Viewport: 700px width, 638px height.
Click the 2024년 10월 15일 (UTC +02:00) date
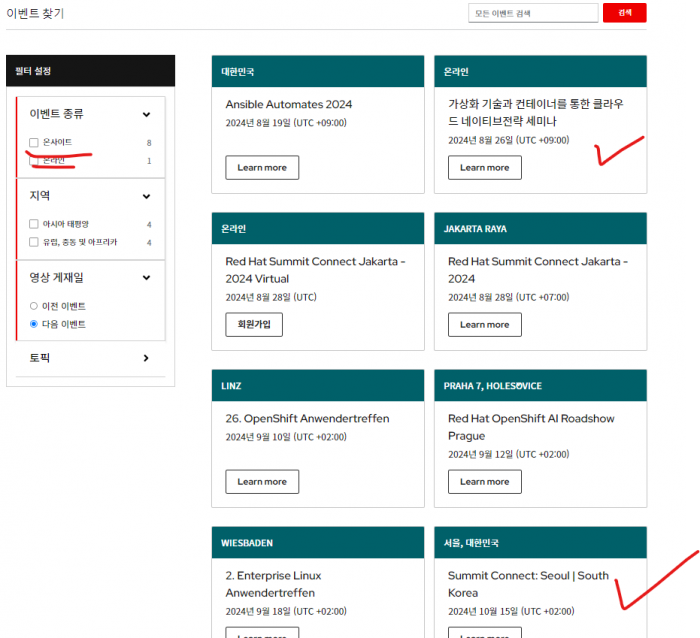[x=511, y=611]
